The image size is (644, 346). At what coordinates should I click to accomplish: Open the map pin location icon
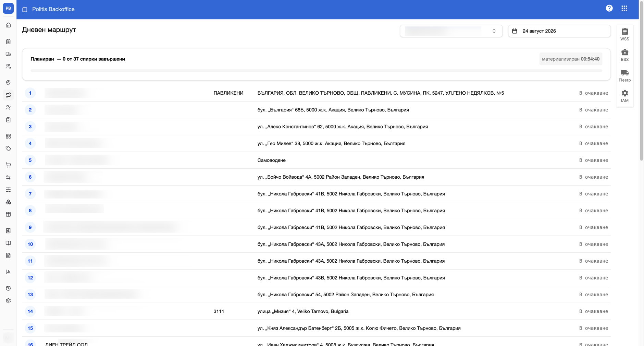(x=8, y=83)
